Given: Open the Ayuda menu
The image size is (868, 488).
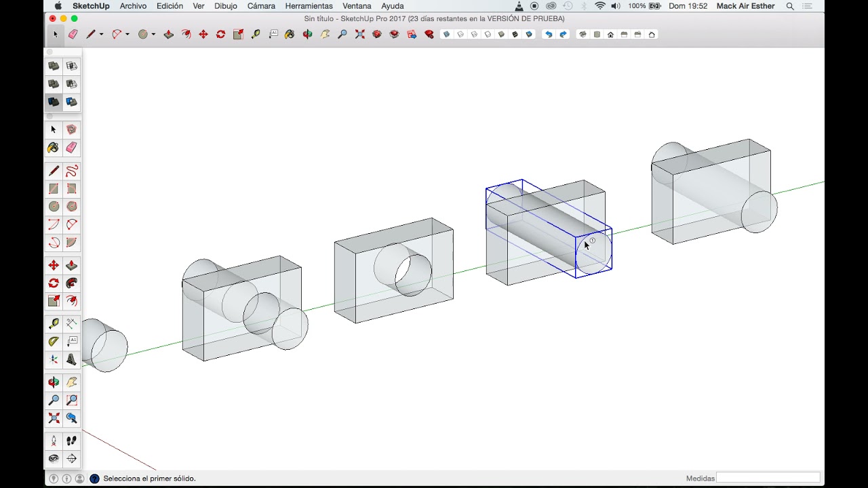Looking at the screenshot, I should (x=393, y=6).
